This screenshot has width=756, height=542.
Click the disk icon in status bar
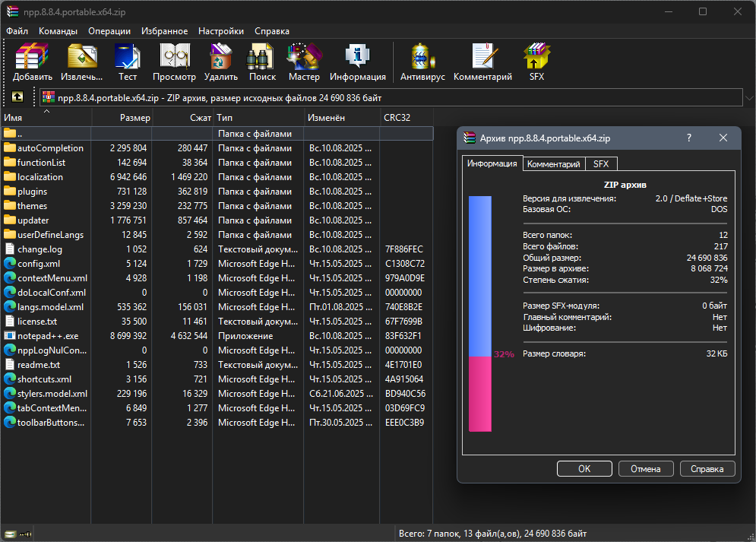(x=10, y=534)
